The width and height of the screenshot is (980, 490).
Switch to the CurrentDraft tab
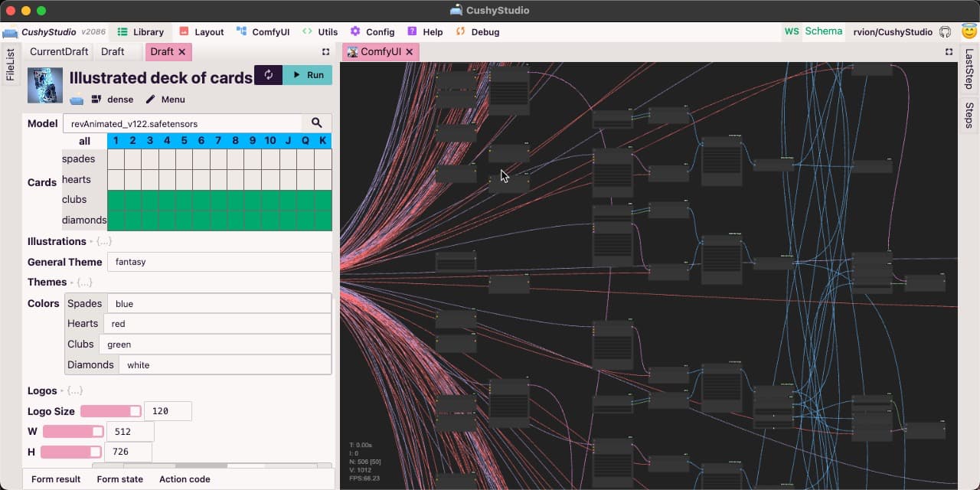[59, 52]
